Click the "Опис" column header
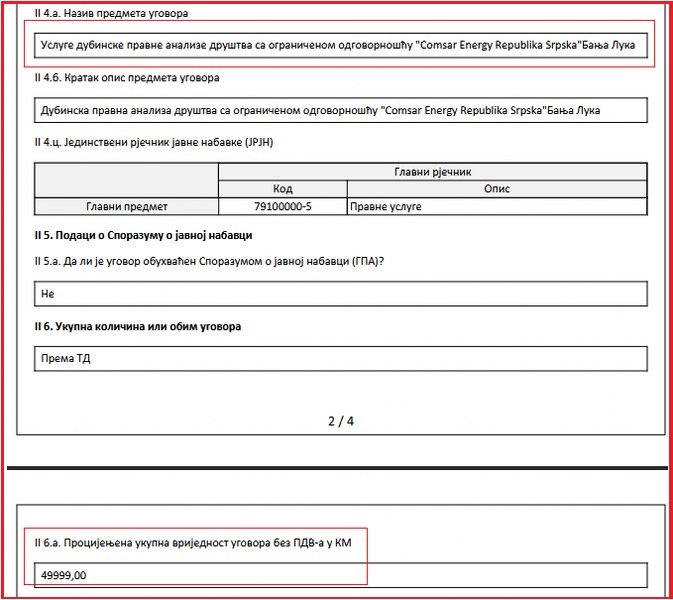The height and width of the screenshot is (600, 673). click(x=496, y=188)
